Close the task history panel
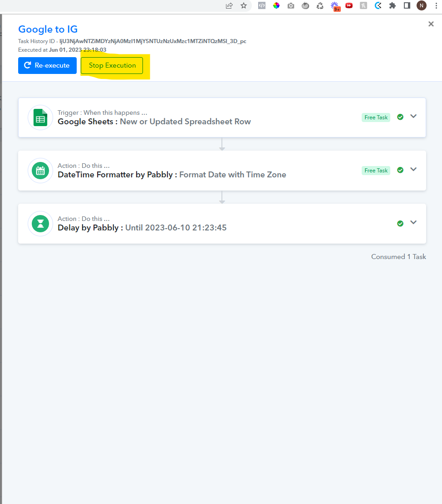442x504 pixels. tap(431, 24)
